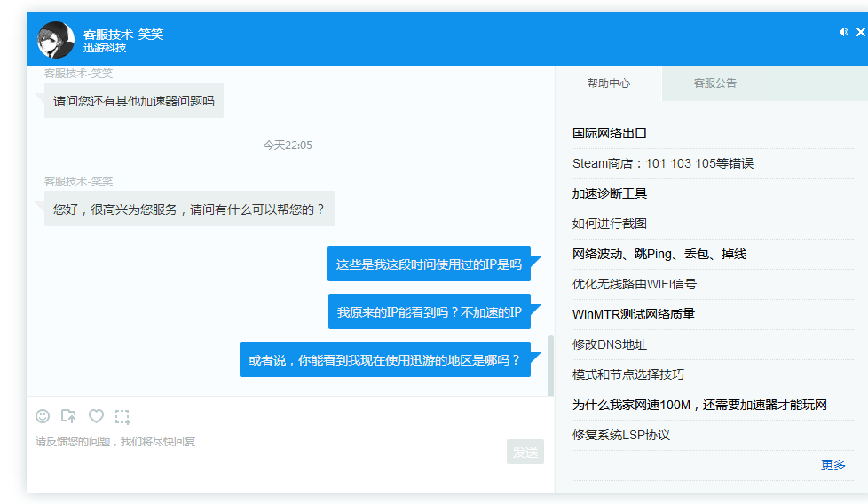Open the 如何进行截图 help article
The height and width of the screenshot is (504, 868).
pyautogui.click(x=610, y=224)
